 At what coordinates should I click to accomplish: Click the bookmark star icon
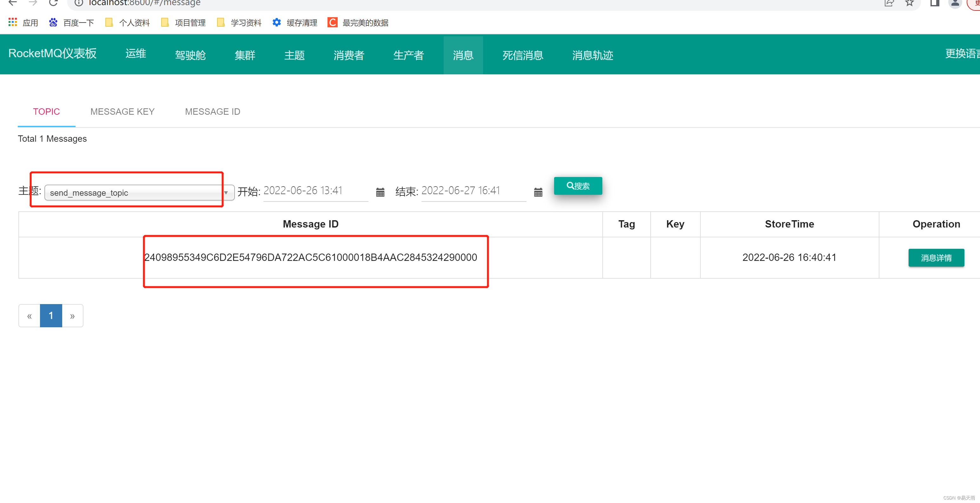(909, 3)
